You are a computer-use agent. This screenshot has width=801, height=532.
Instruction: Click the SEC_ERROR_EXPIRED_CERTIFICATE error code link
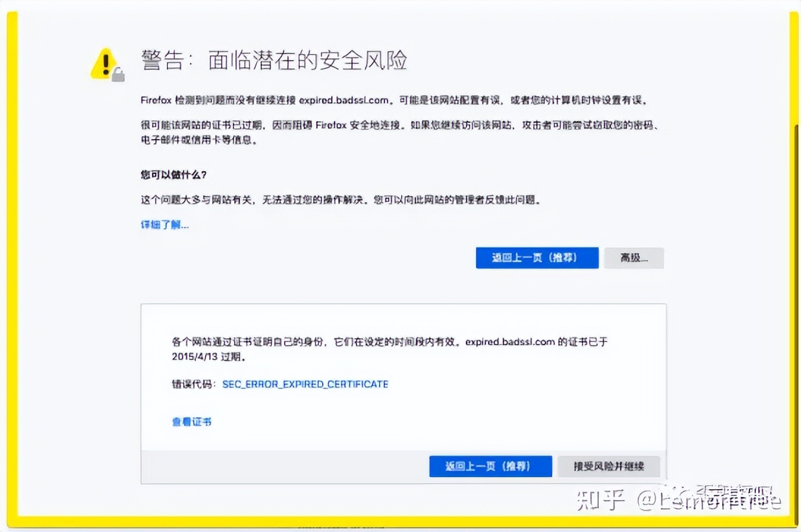305,384
